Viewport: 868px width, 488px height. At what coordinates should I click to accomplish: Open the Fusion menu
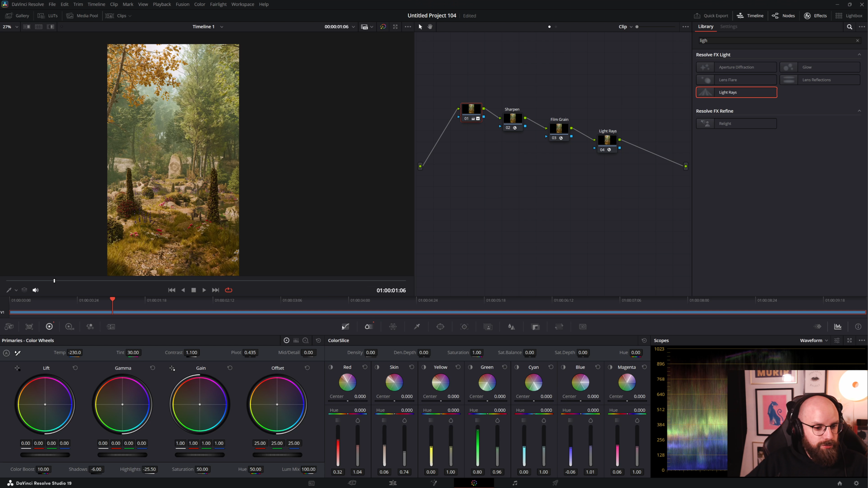(x=182, y=4)
